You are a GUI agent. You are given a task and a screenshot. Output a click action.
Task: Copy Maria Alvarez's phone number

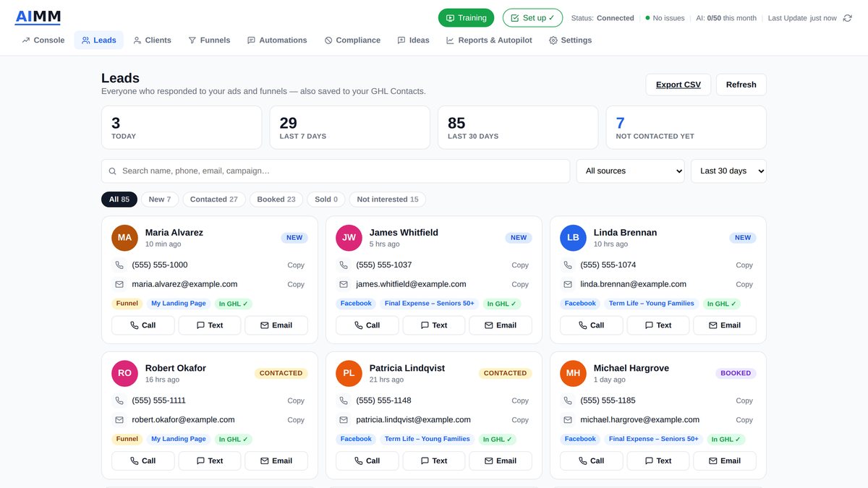296,265
